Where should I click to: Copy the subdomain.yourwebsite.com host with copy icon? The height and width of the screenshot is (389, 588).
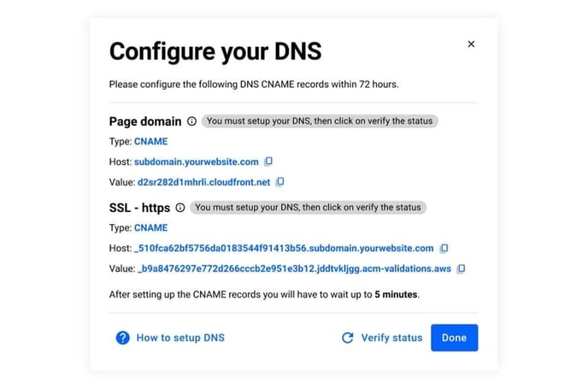(x=268, y=162)
